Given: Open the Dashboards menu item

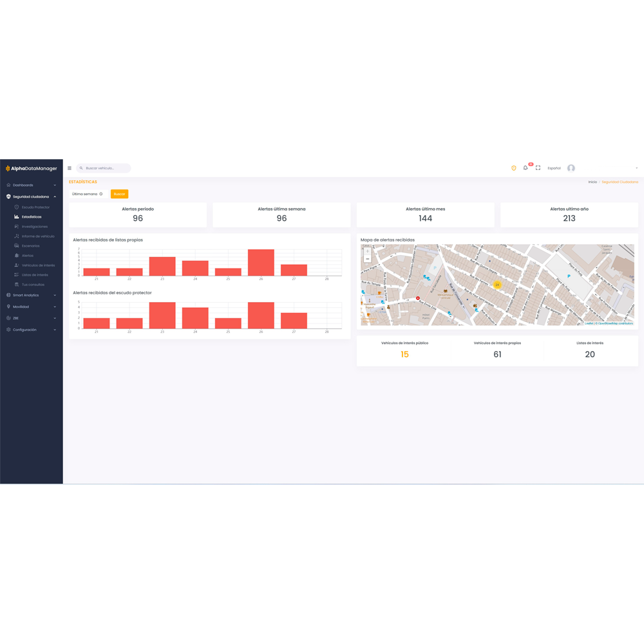Looking at the screenshot, I should pos(21,185).
